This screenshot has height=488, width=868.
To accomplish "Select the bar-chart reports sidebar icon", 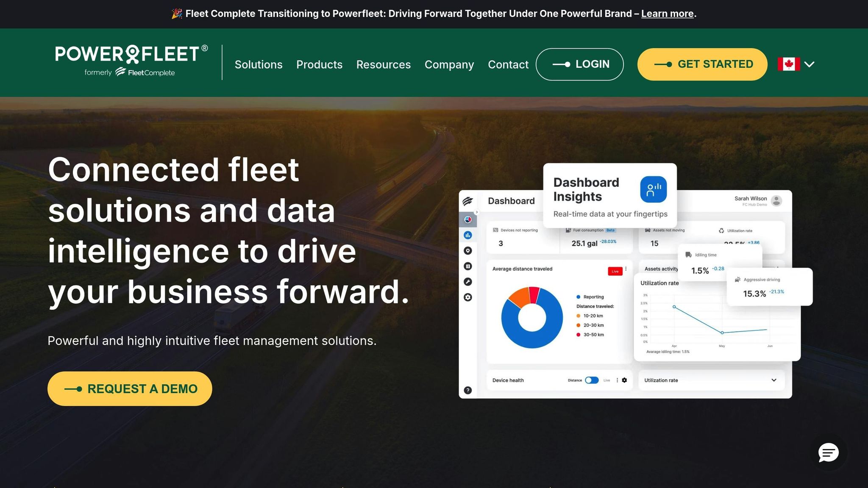I will pos(468,235).
